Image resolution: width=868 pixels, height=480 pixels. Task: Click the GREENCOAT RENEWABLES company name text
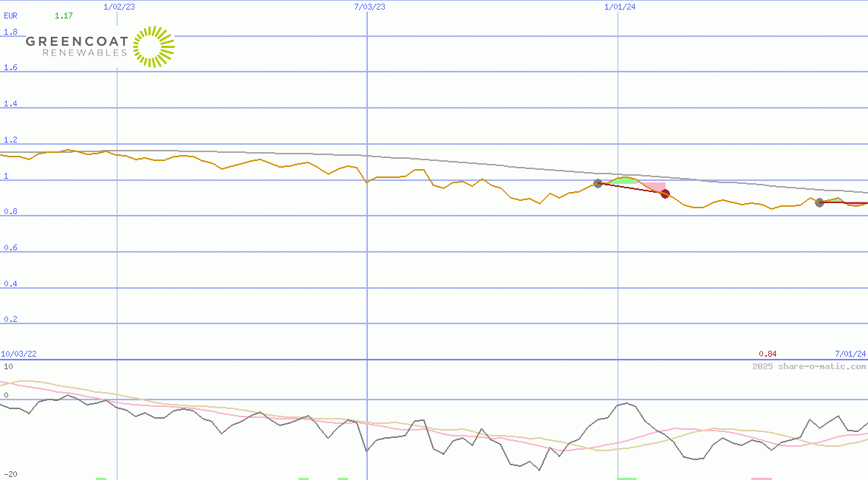77,46
